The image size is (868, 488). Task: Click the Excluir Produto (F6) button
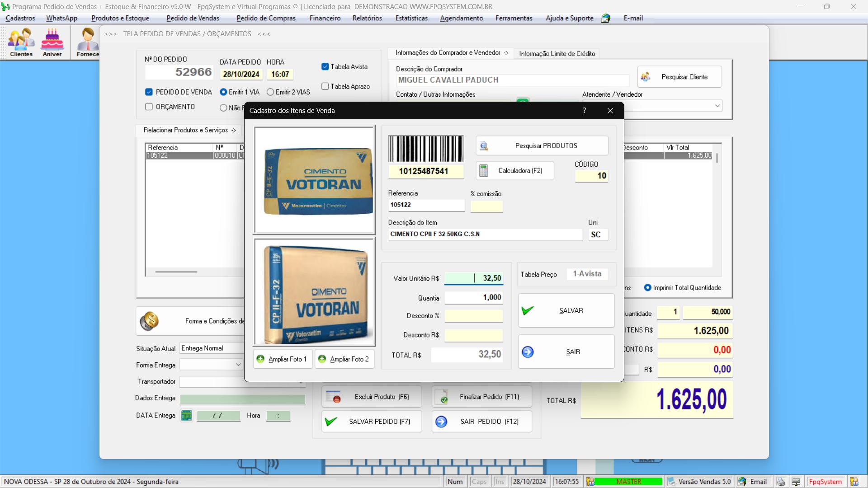pos(372,397)
